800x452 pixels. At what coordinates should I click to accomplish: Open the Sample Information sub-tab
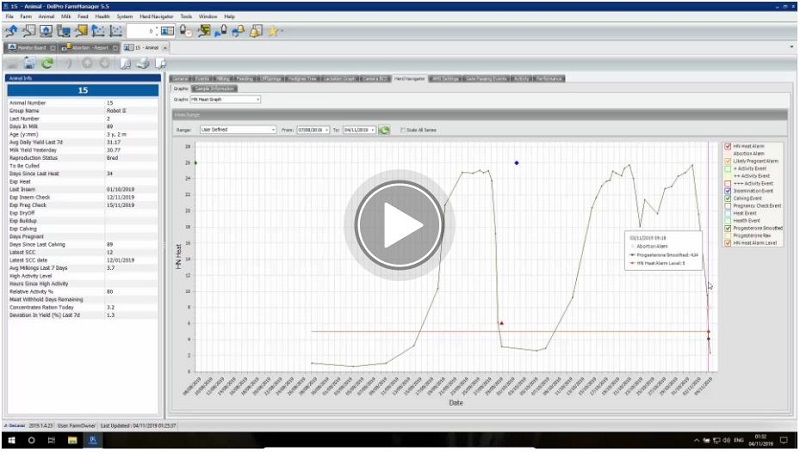click(x=215, y=88)
